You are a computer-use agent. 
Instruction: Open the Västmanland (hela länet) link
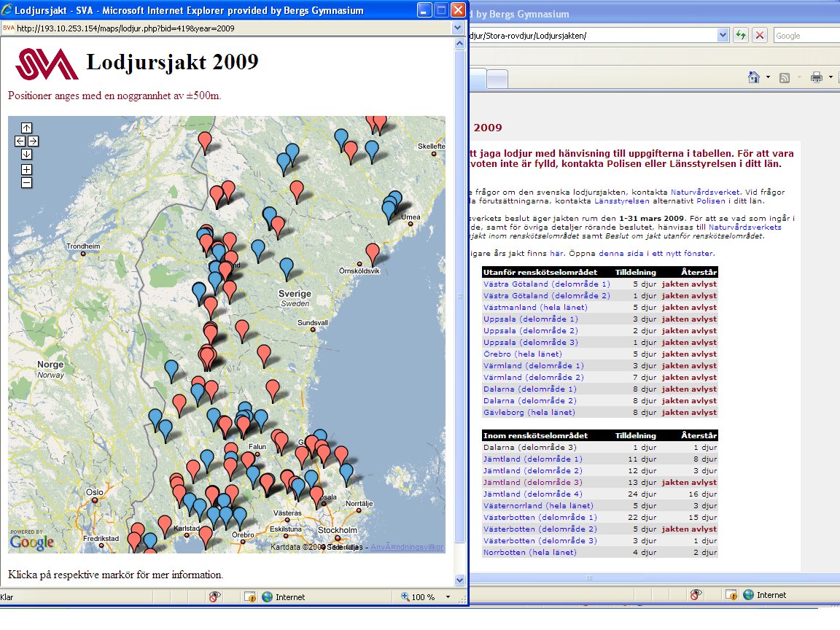tap(535, 308)
